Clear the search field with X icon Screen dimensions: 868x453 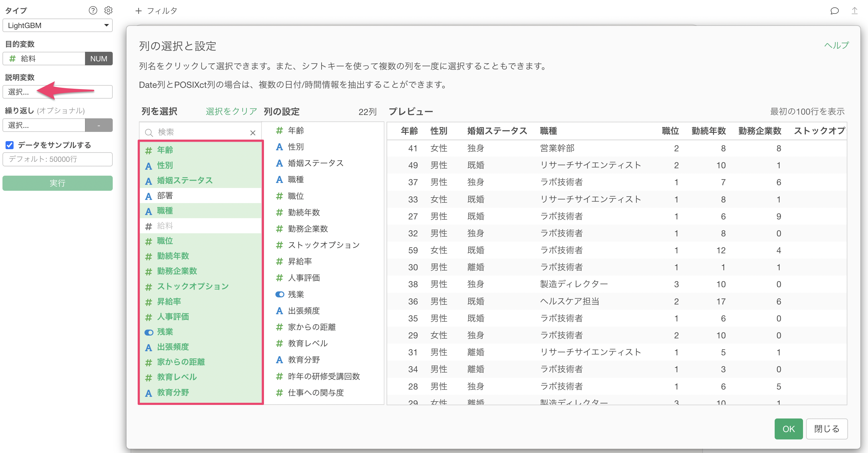[x=253, y=133]
